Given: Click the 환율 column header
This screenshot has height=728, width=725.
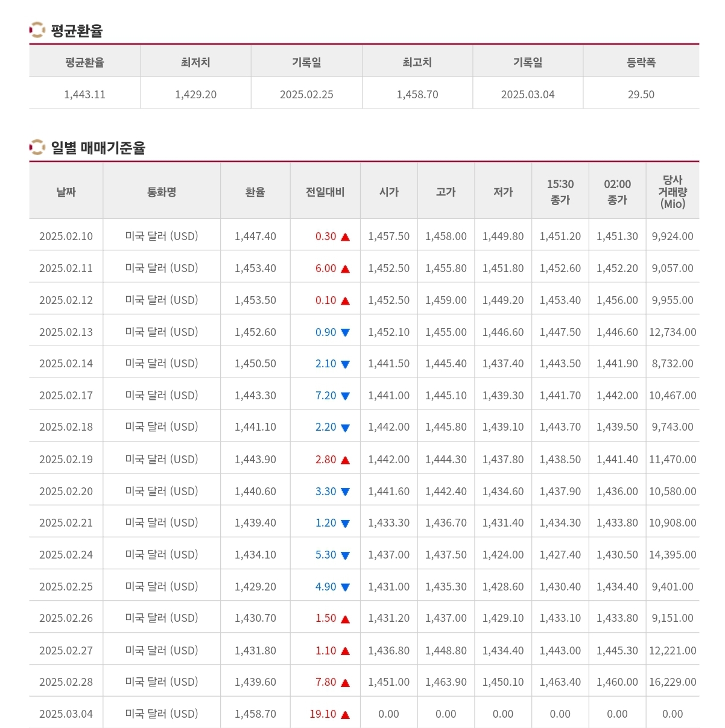Looking at the screenshot, I should coord(255,192).
